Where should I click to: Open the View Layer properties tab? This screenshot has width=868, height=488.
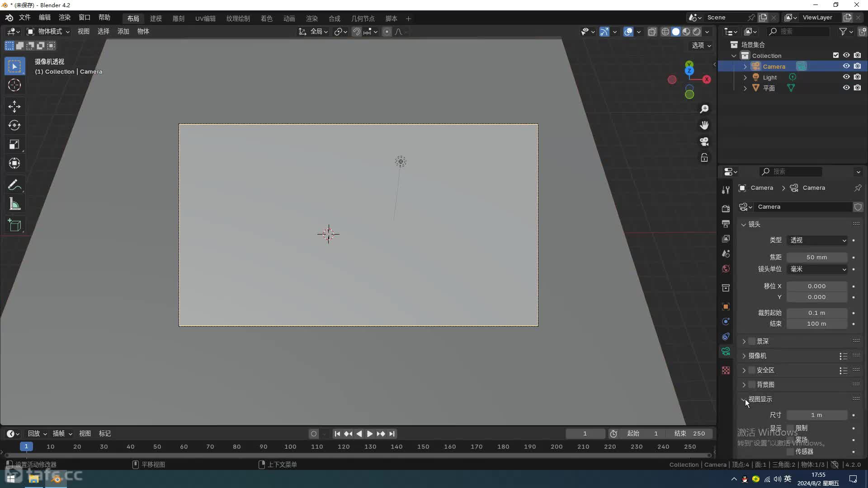point(726,239)
